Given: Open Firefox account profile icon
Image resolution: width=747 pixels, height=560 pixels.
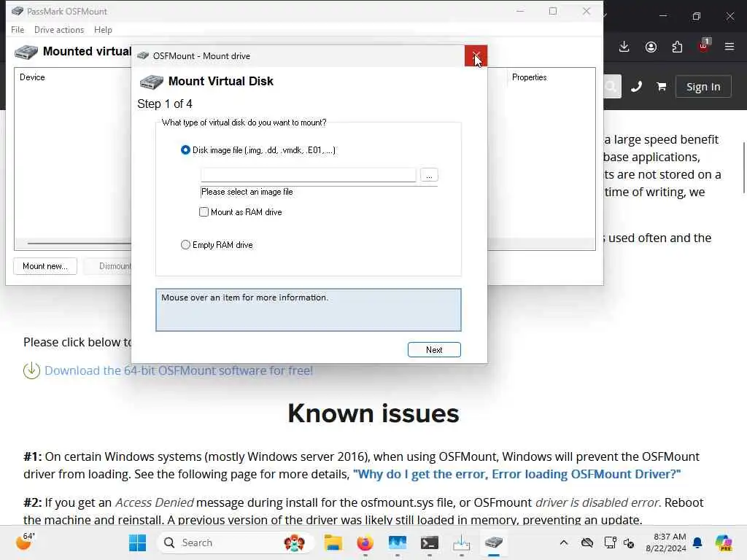Looking at the screenshot, I should (x=651, y=47).
